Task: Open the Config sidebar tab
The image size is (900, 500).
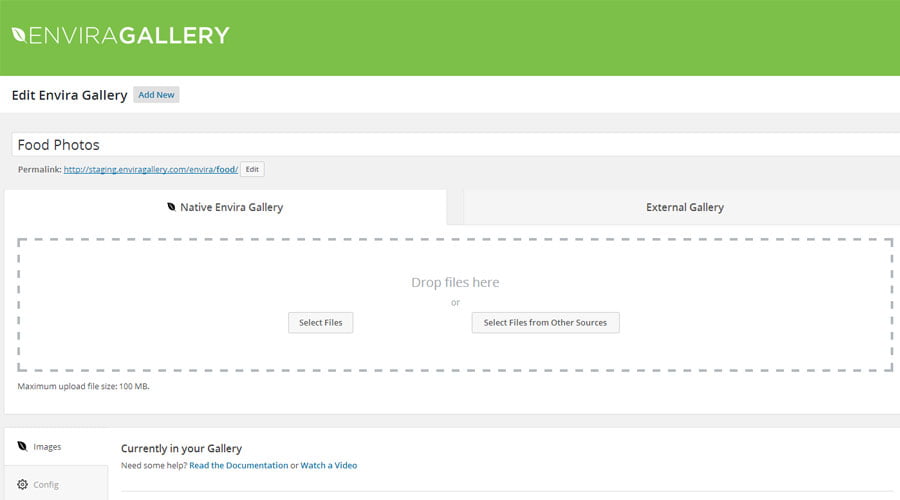Action: point(56,485)
